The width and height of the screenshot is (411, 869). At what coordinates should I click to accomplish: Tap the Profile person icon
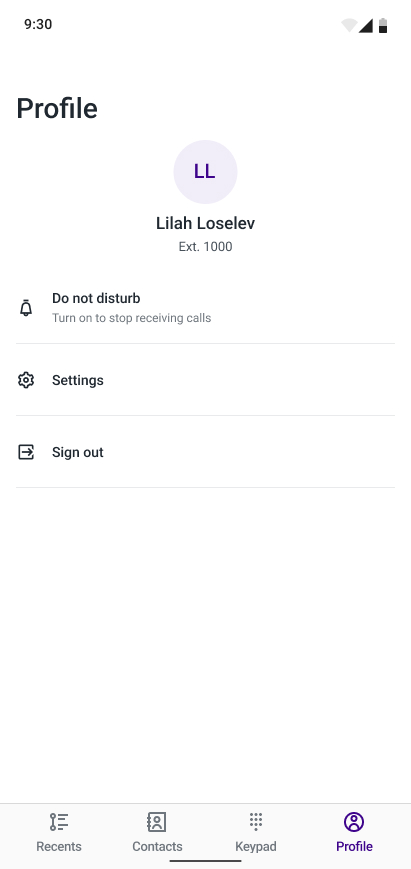(354, 822)
